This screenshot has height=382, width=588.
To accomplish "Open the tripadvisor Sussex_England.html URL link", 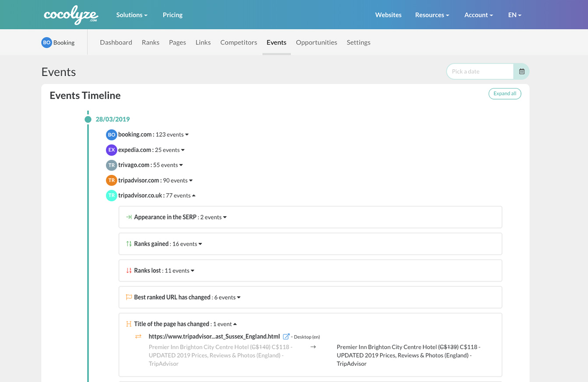I will click(x=214, y=336).
